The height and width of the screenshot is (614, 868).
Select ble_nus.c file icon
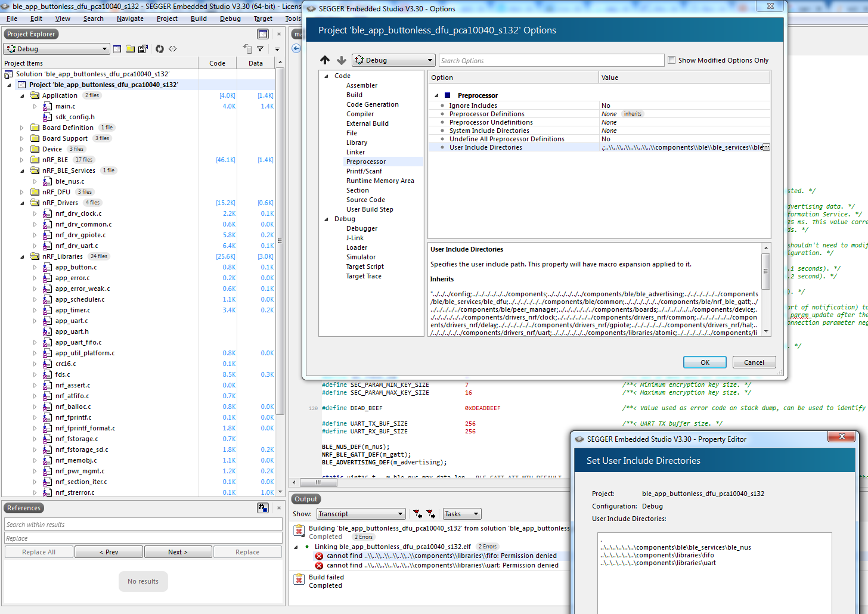pos(47,181)
